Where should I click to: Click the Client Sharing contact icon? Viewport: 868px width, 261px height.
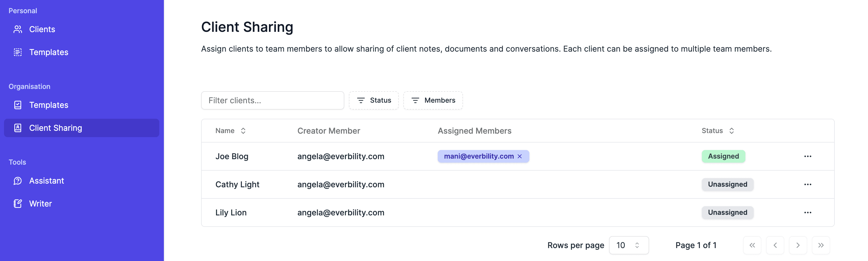[x=17, y=128]
